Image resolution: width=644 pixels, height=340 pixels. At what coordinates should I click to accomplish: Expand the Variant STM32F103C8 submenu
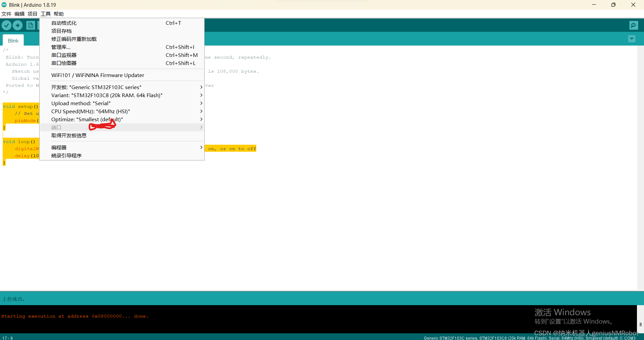[122, 95]
